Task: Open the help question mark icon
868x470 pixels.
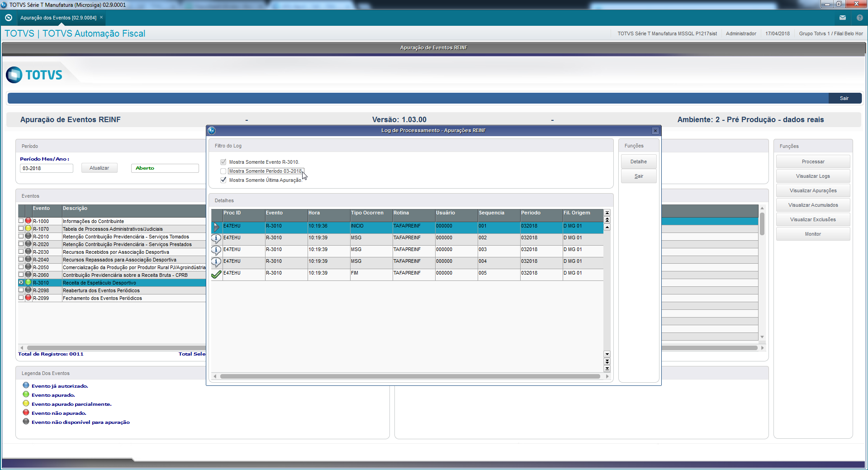Action: (x=860, y=18)
